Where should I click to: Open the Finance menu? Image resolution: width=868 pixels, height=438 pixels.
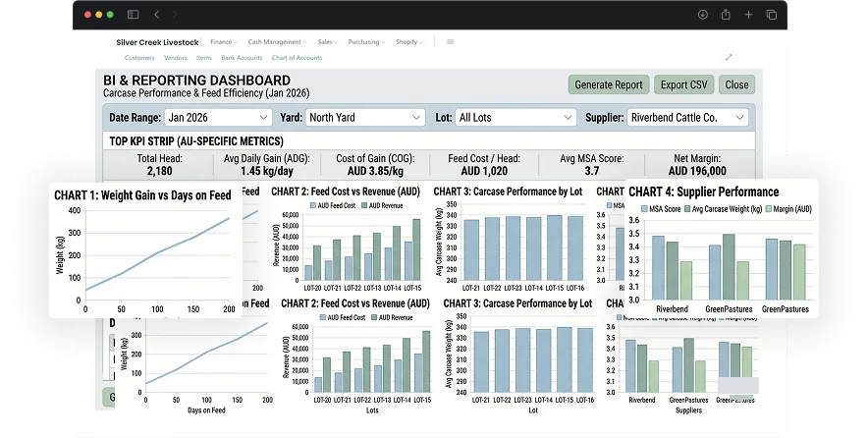224,41
